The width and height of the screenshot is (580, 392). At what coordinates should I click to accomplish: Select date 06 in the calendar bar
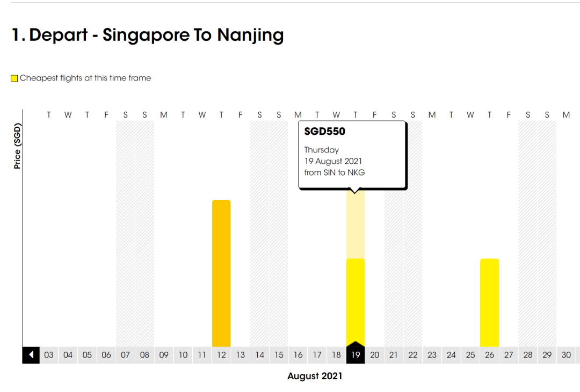click(x=106, y=355)
